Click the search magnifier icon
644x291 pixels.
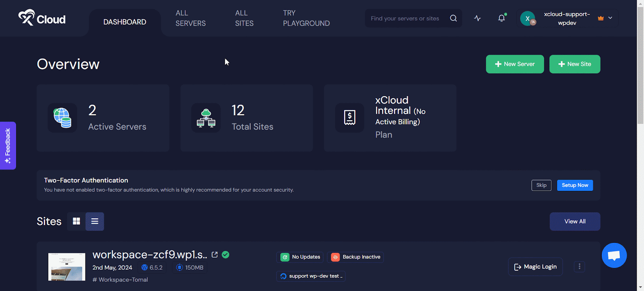click(453, 18)
